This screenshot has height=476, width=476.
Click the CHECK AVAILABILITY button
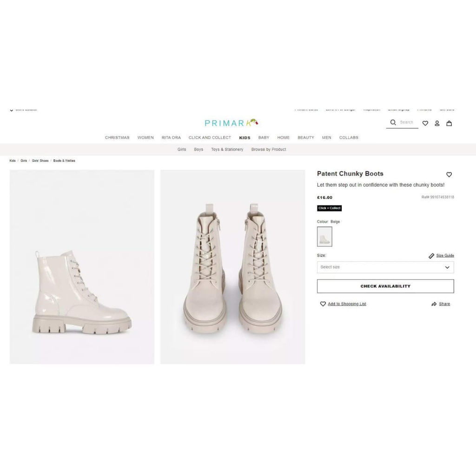[x=385, y=286]
